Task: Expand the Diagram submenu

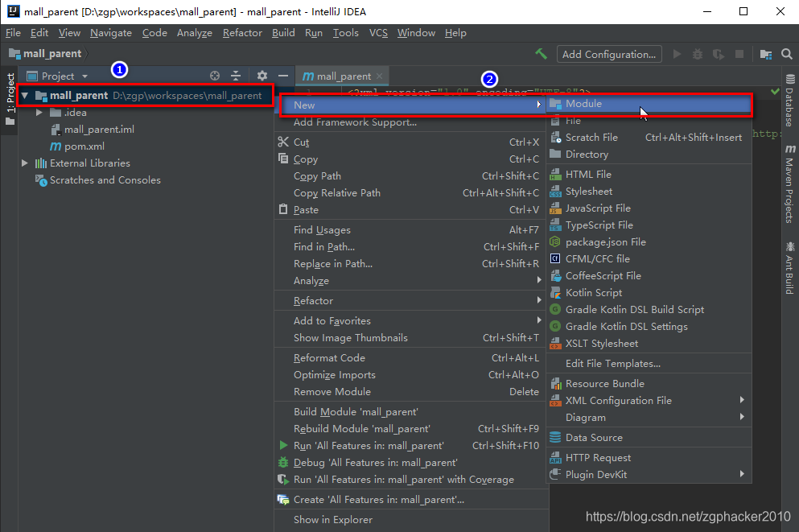Action: click(x=649, y=418)
